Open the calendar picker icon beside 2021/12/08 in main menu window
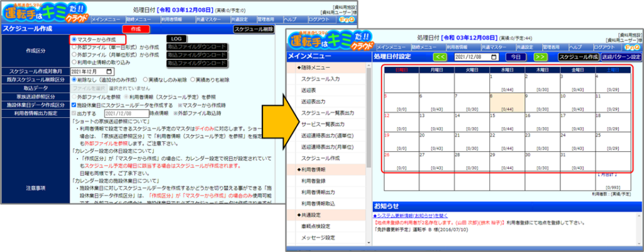 [494, 57]
